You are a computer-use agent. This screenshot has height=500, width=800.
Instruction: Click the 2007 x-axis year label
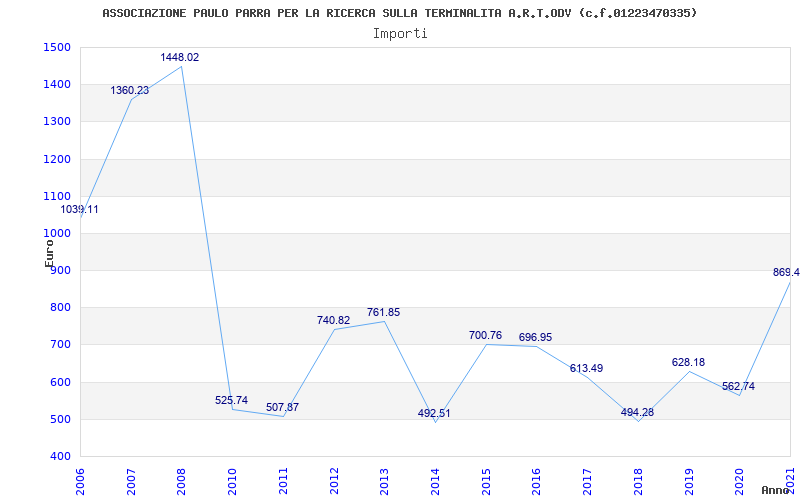click(131, 481)
